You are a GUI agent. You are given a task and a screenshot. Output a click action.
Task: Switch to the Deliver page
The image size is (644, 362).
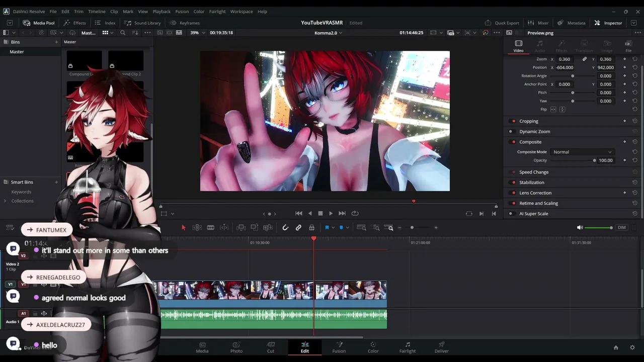442,347
